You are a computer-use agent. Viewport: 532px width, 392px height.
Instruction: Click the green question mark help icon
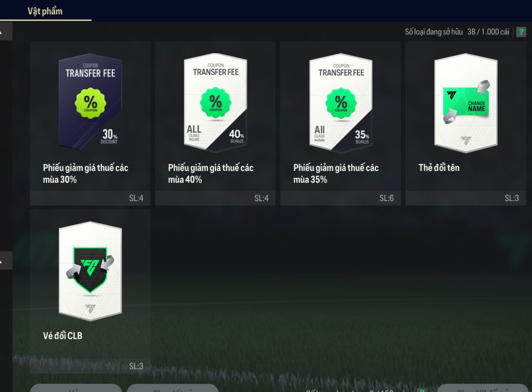click(521, 32)
